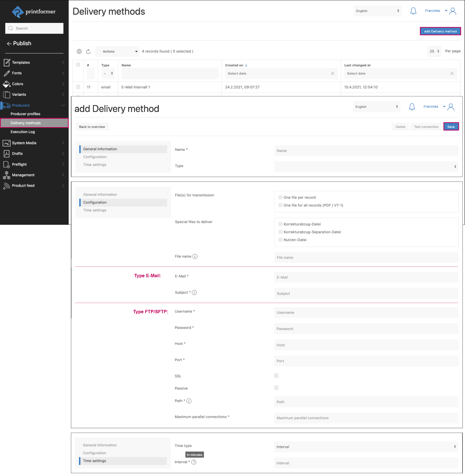Click the add Delivery method button
Screen dimensions: 465x476
pos(440,31)
